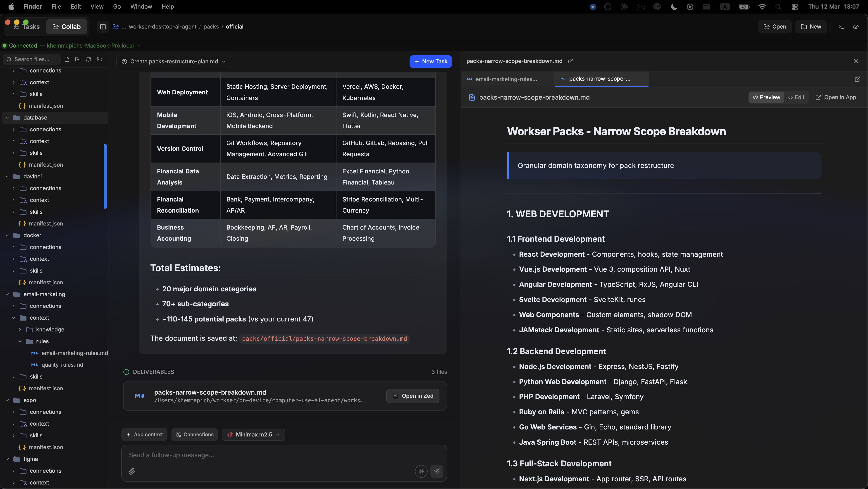
Task: Click the Open in Zed button
Action: (x=413, y=396)
